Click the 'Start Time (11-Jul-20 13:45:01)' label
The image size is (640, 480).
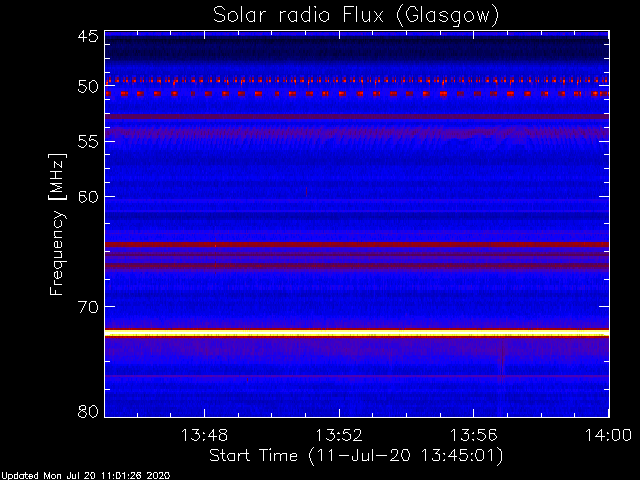click(356, 456)
